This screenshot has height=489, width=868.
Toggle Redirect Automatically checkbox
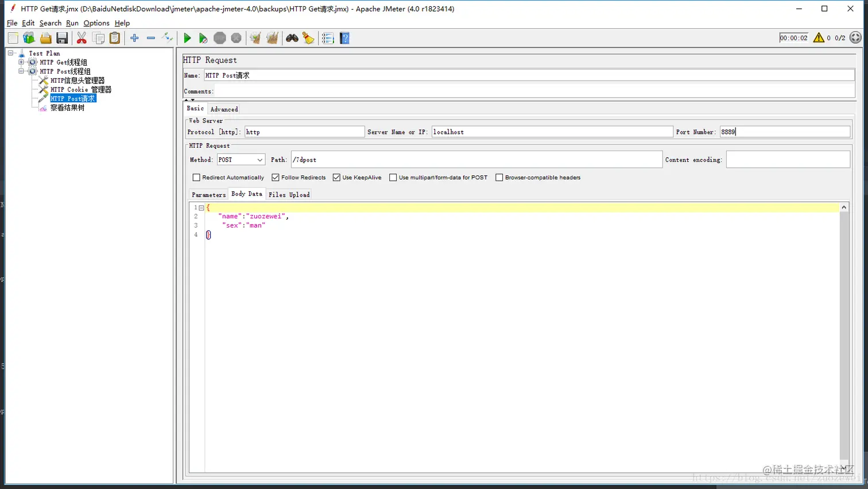click(x=196, y=178)
